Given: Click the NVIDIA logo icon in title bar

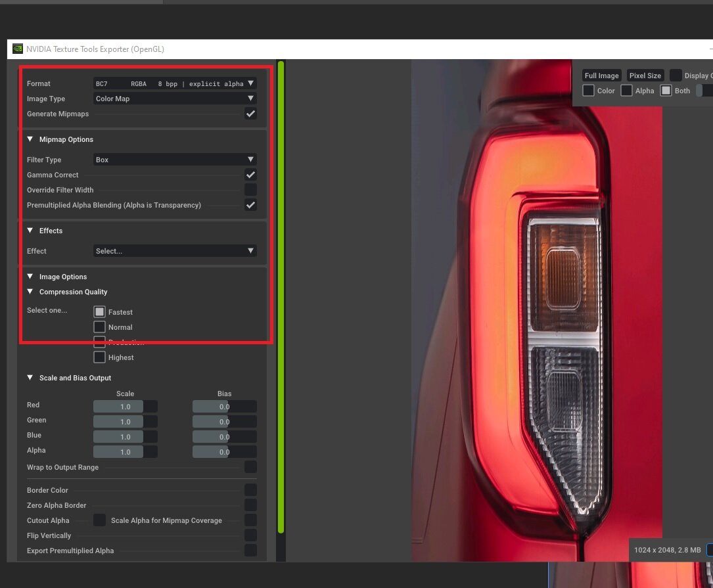Looking at the screenshot, I should [x=18, y=49].
